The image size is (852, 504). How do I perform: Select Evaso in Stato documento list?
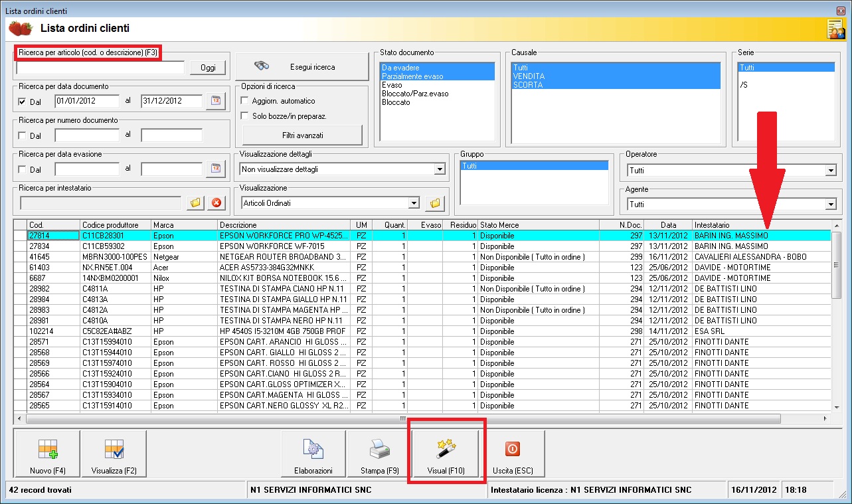(392, 85)
